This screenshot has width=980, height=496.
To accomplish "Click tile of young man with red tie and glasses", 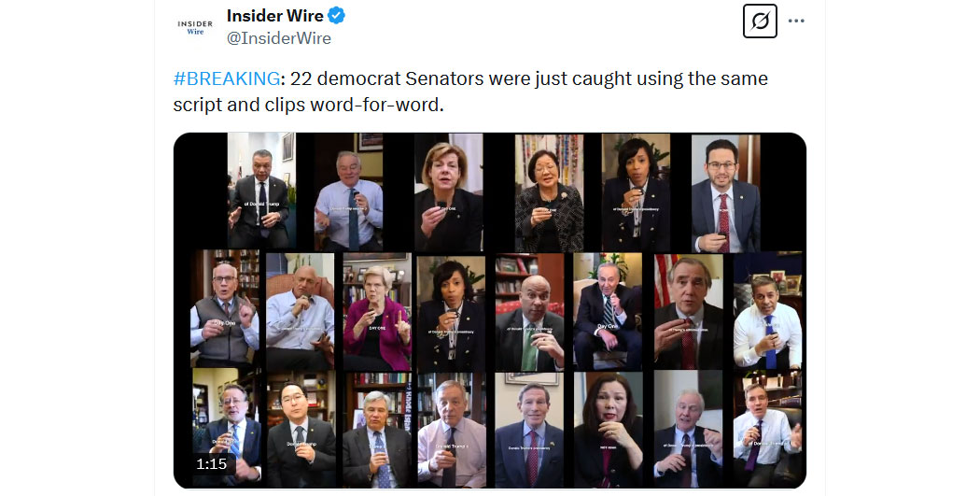I will (725, 192).
